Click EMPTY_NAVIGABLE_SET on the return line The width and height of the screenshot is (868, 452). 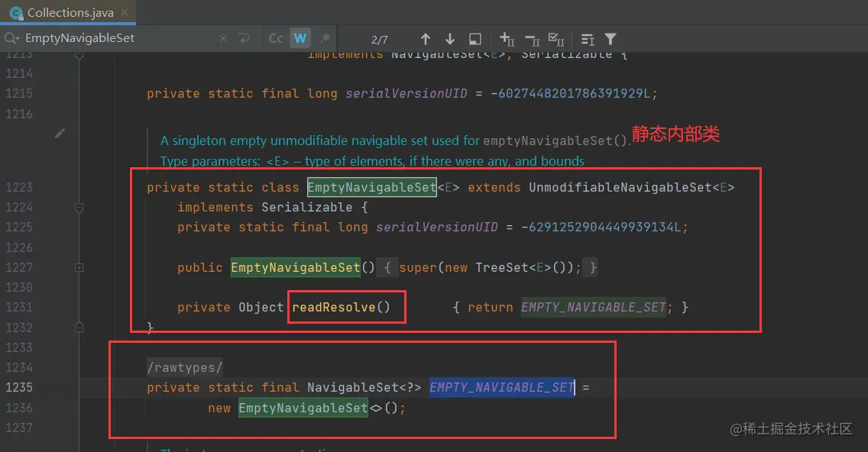(x=594, y=307)
